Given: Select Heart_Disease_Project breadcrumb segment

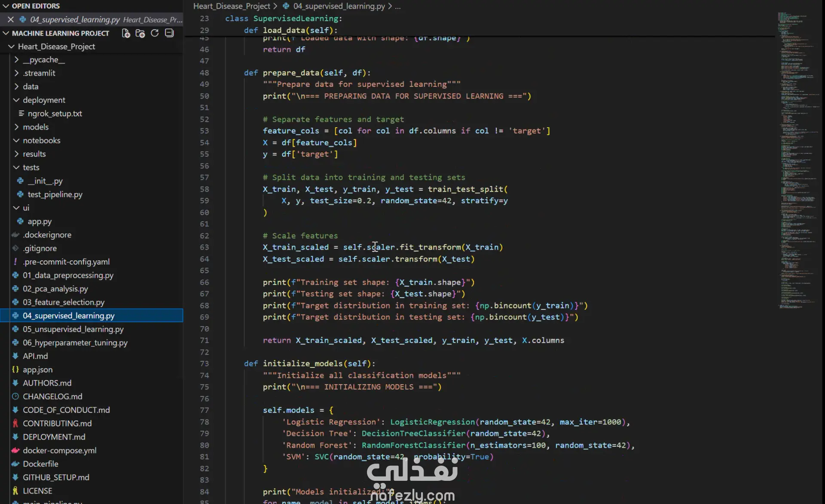Looking at the screenshot, I should pyautogui.click(x=231, y=6).
